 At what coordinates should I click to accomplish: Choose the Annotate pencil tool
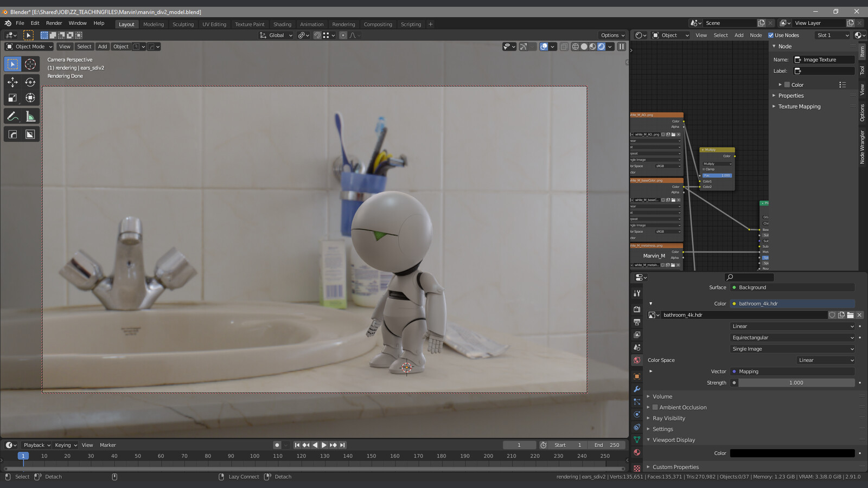click(x=12, y=117)
